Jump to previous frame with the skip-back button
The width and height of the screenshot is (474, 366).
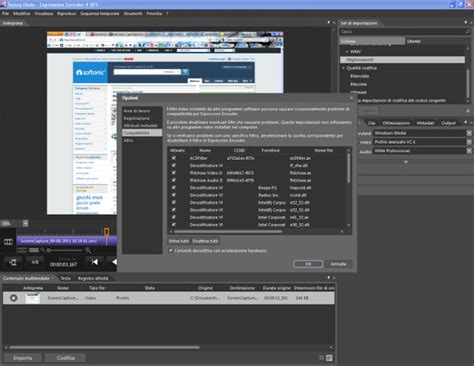pyautogui.click(x=95, y=262)
